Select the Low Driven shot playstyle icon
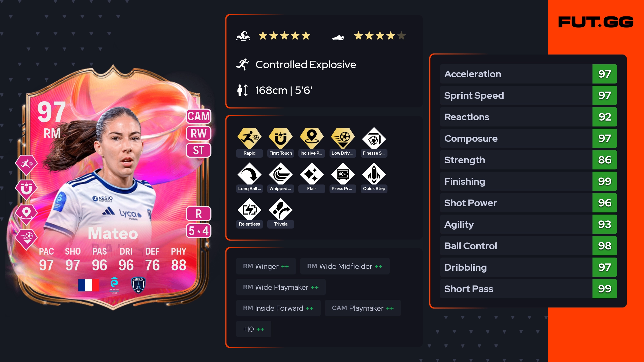Viewport: 644px width, 362px height. pyautogui.click(x=343, y=138)
